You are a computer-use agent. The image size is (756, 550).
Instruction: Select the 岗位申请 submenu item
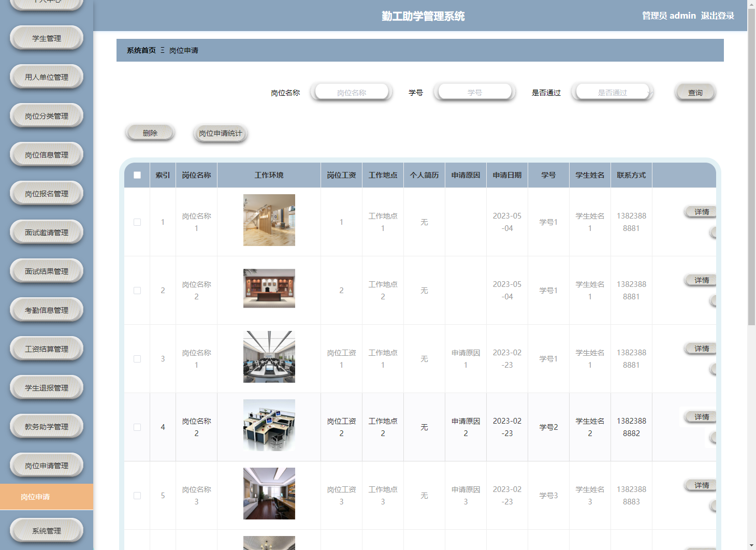tap(47, 497)
